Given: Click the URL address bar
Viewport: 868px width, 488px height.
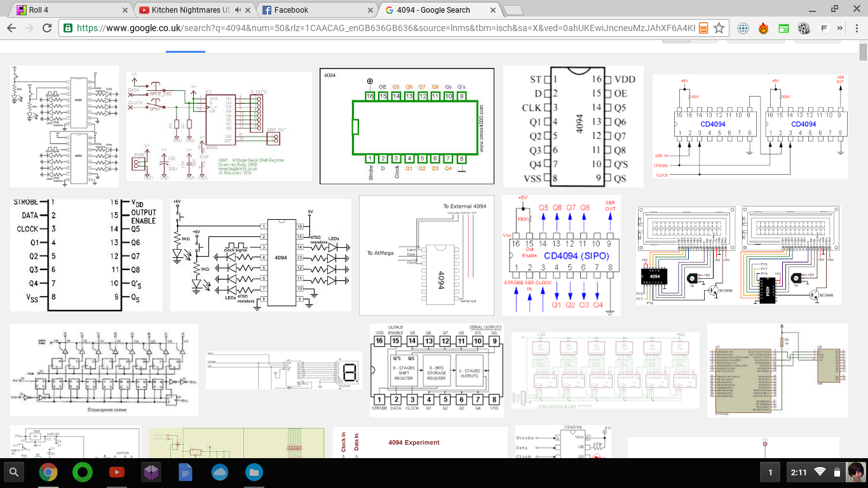Looking at the screenshot, I should tap(381, 28).
